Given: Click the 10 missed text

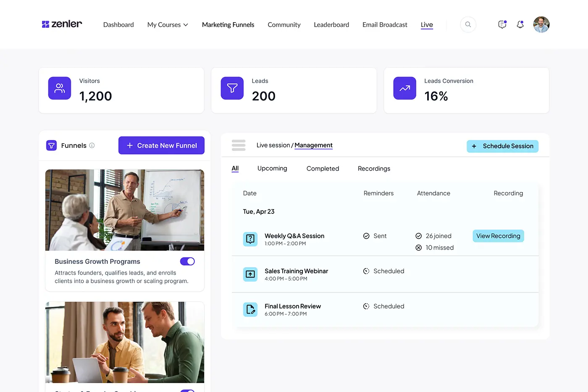Looking at the screenshot, I should (x=440, y=248).
